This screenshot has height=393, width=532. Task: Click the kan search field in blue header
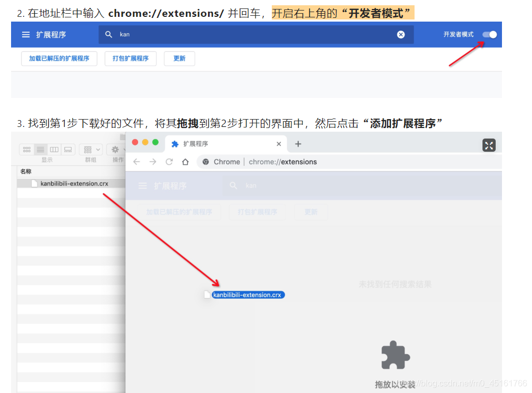256,34
